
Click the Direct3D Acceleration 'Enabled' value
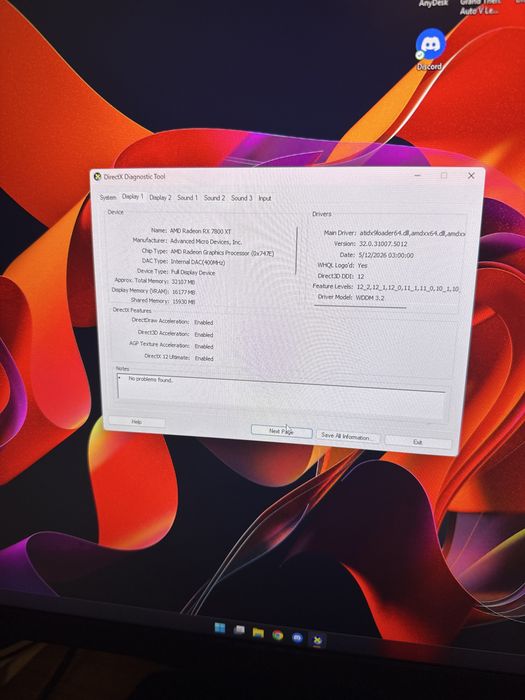click(x=204, y=334)
